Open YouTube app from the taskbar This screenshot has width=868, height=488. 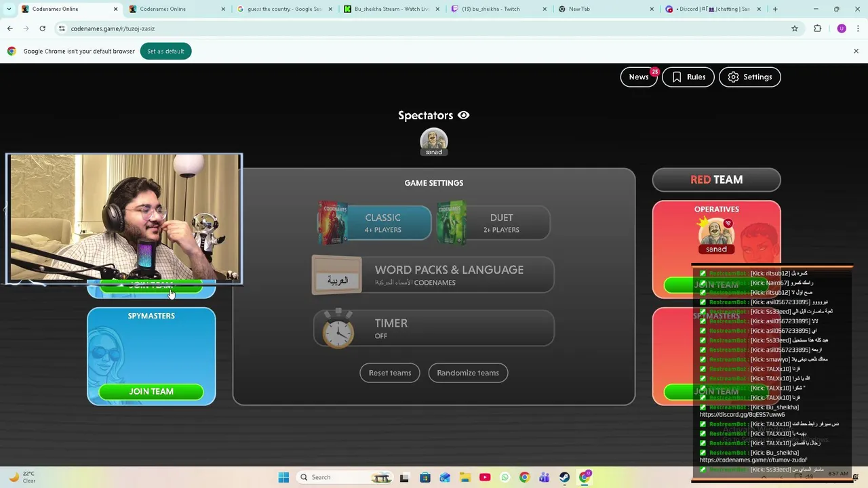point(485,477)
